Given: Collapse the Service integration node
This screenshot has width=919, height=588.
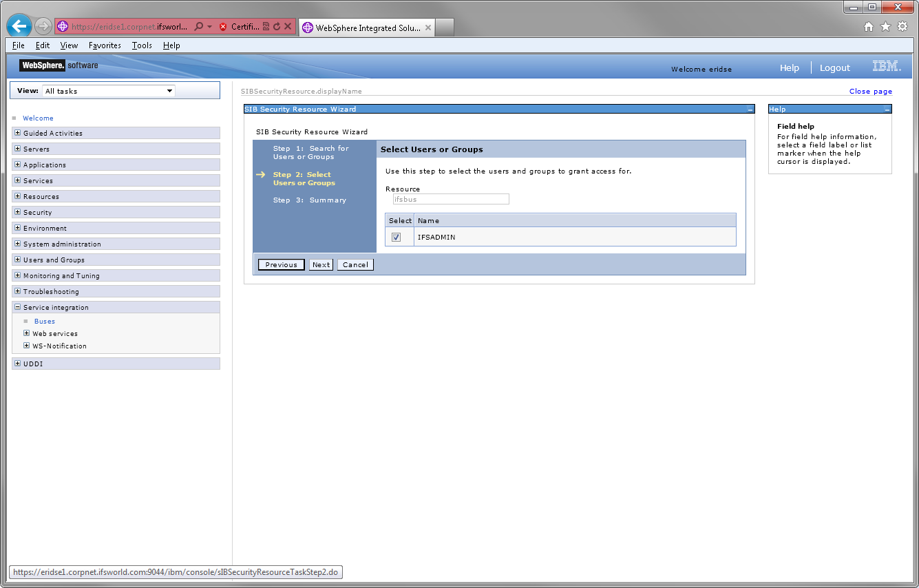Looking at the screenshot, I should point(18,307).
